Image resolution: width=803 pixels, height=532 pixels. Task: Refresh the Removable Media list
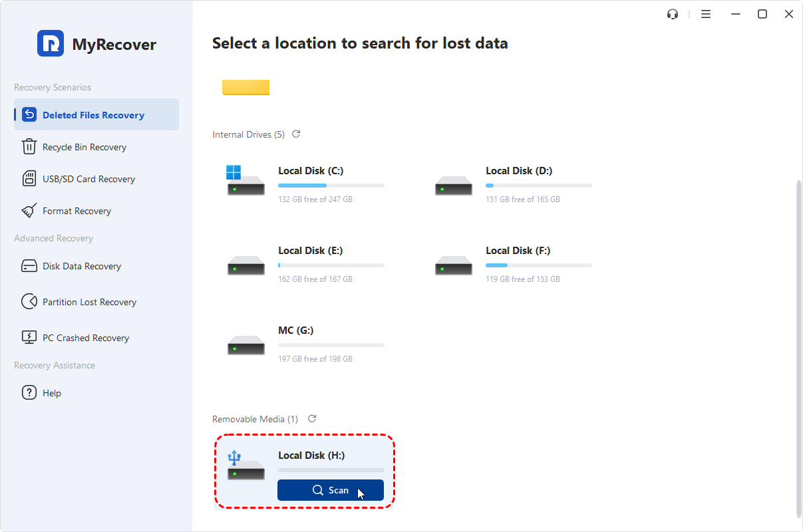point(311,419)
